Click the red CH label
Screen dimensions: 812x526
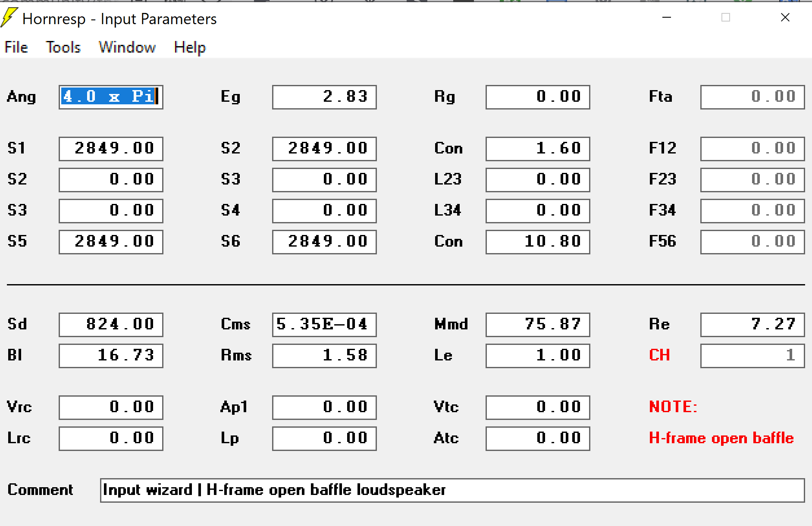[x=659, y=355]
